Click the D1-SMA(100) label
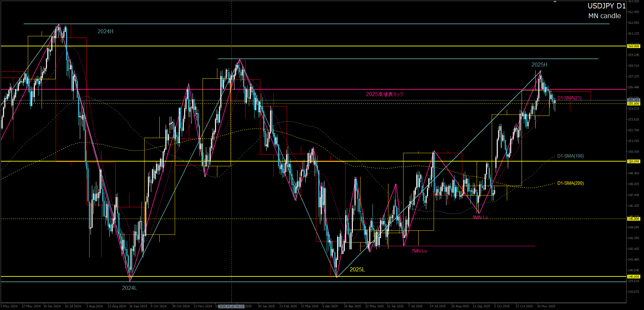The image size is (644, 310). [x=570, y=156]
